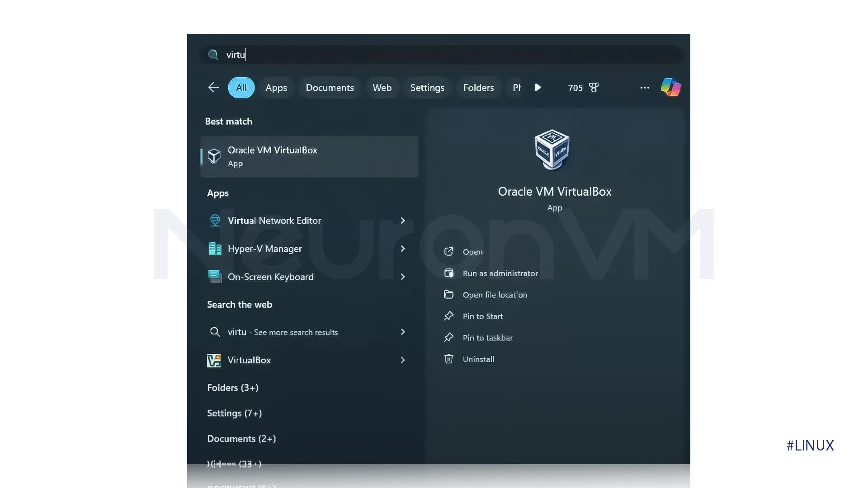Click the Pin to Start icon
Image resolution: width=868 pixels, height=488 pixels.
coord(448,316)
